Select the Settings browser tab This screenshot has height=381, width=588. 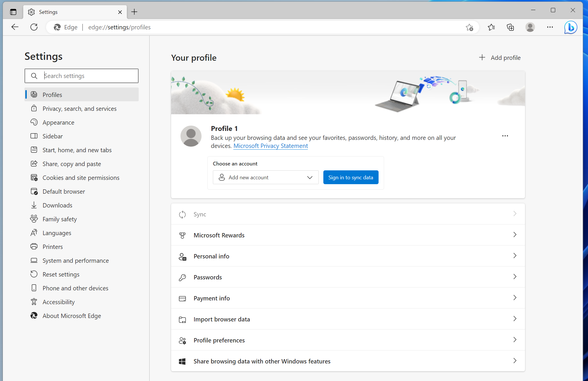75,12
